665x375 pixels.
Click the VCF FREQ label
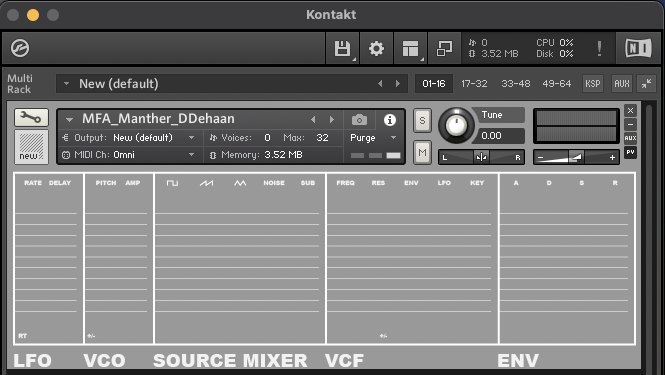click(346, 183)
